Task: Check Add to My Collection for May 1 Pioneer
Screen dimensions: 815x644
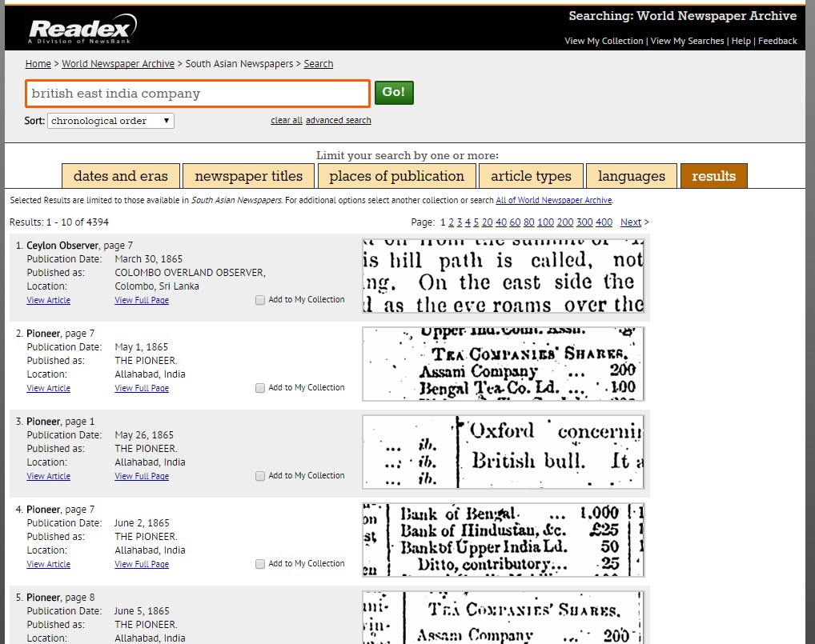Action: 259,389
